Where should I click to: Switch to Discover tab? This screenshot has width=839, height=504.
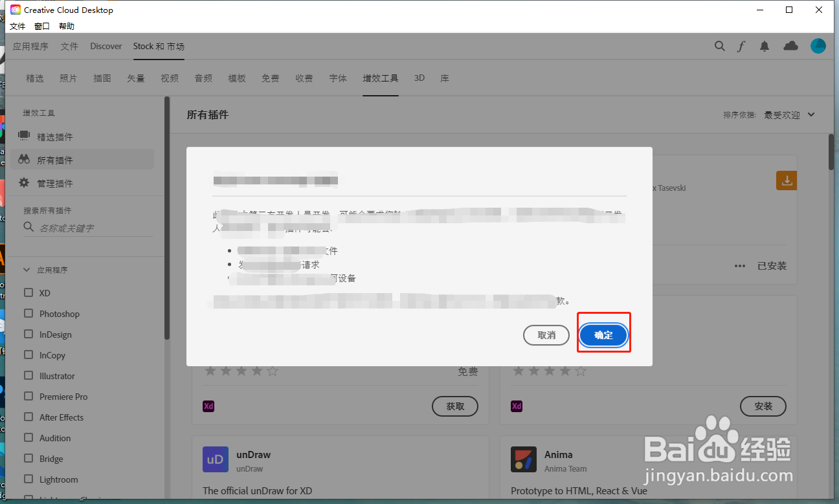106,47
